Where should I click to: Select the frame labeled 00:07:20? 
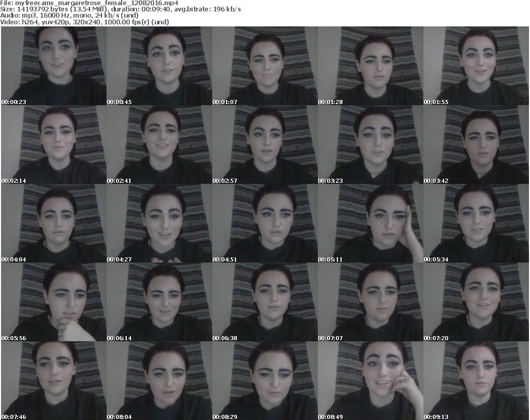pyautogui.click(x=476, y=302)
